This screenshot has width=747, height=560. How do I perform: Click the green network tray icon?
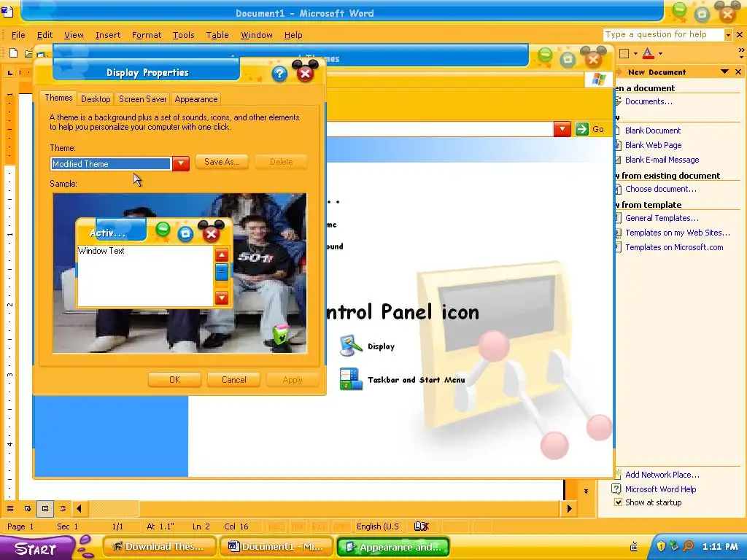674,546
